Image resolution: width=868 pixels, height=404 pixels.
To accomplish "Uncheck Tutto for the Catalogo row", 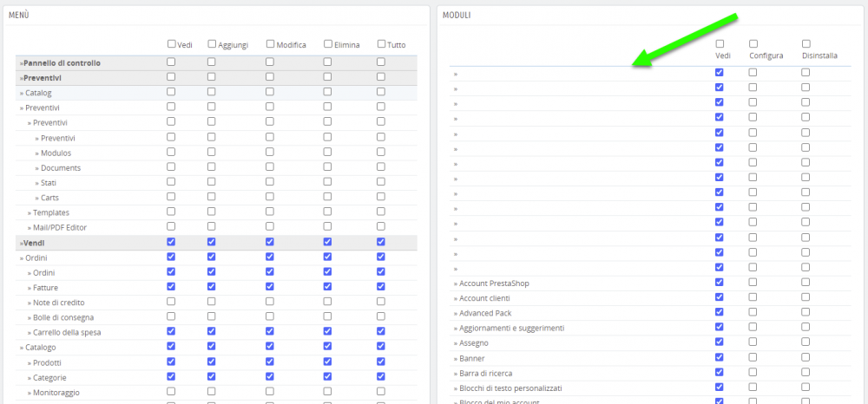I will pos(381,347).
